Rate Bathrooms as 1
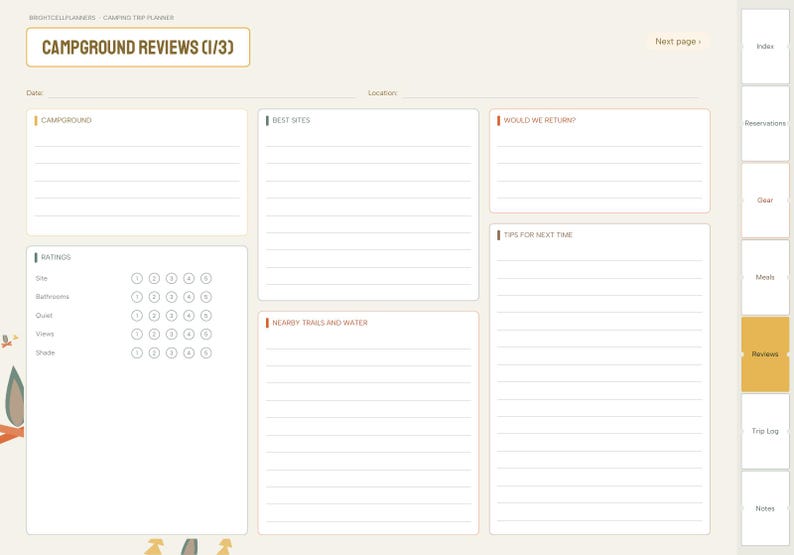The image size is (794, 555). [x=137, y=297]
